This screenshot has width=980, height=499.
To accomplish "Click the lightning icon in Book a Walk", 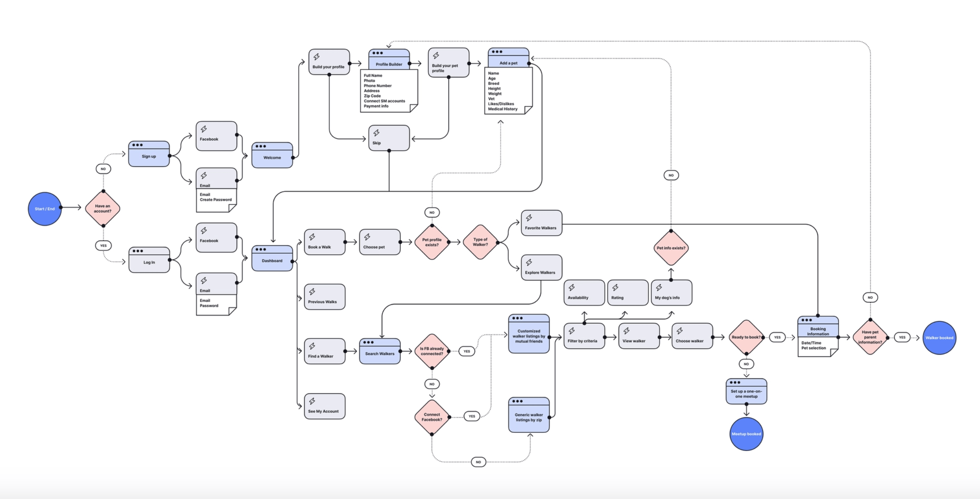I will pos(312,237).
